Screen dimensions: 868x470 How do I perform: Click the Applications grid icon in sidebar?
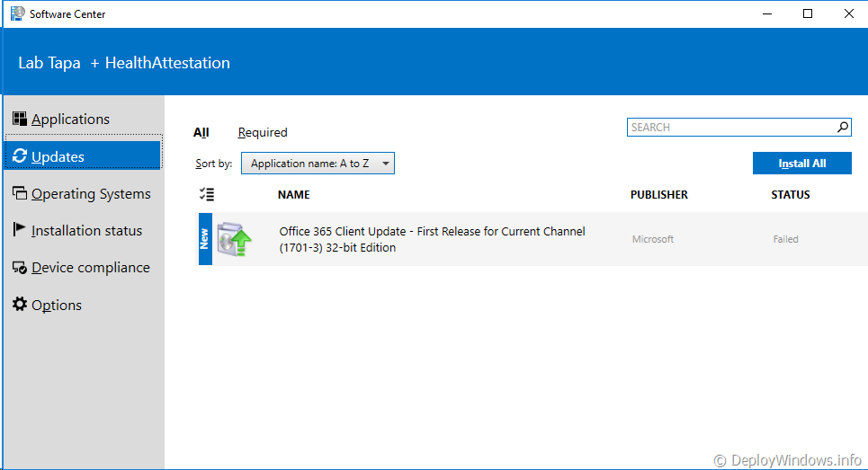pos(20,119)
